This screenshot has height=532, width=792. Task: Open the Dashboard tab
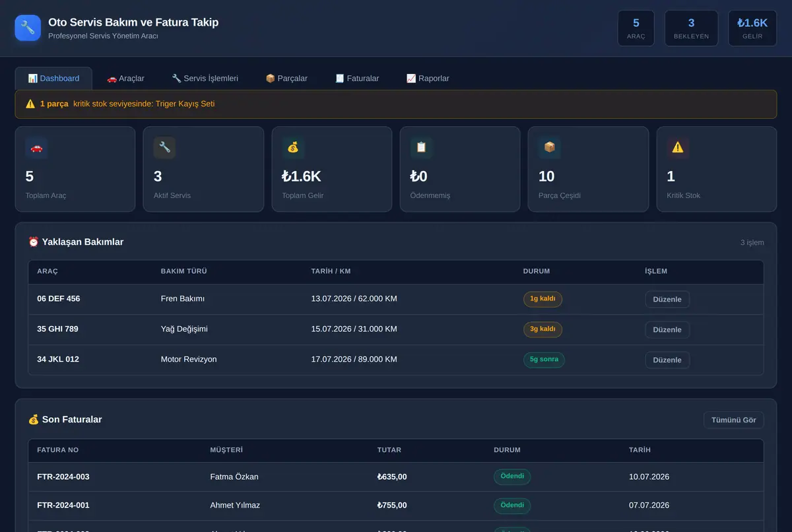[53, 79]
